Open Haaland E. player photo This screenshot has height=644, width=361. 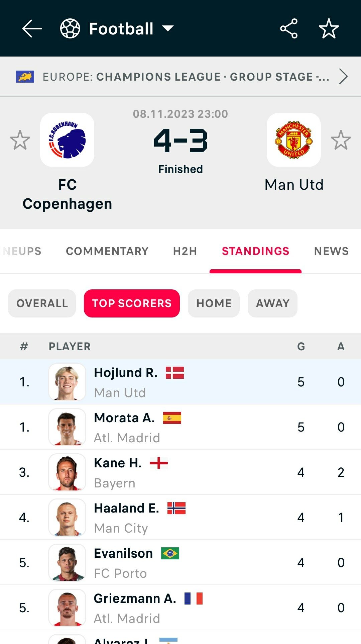click(67, 518)
